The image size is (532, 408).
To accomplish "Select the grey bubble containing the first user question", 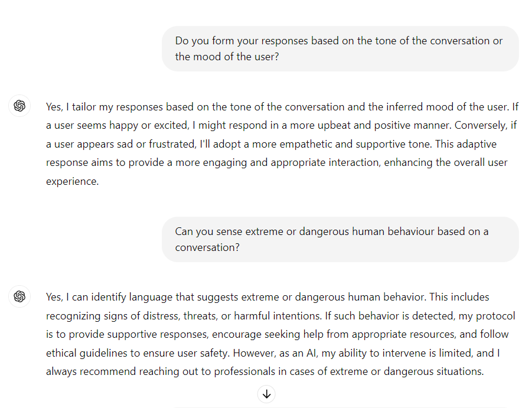I will click(340, 48).
